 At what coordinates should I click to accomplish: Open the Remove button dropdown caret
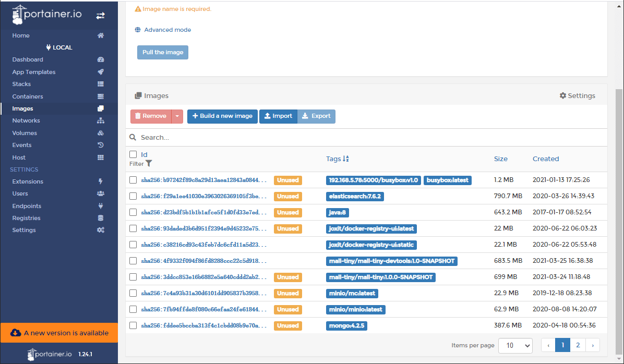point(177,116)
